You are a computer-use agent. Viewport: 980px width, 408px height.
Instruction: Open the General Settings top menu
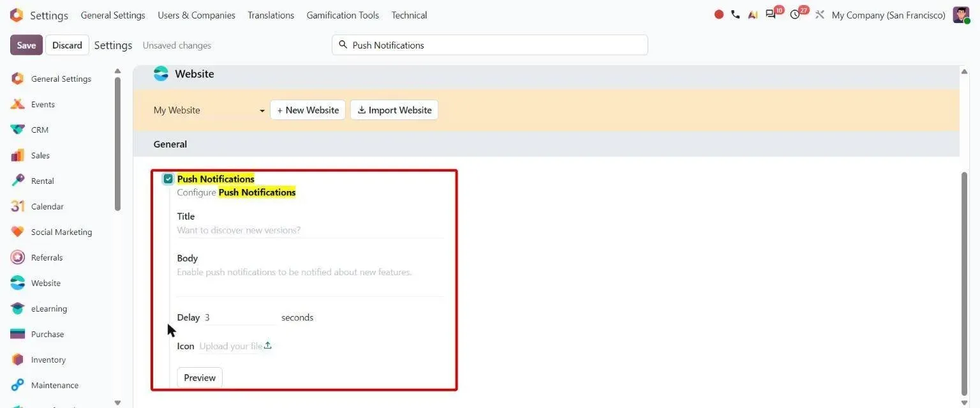click(113, 15)
